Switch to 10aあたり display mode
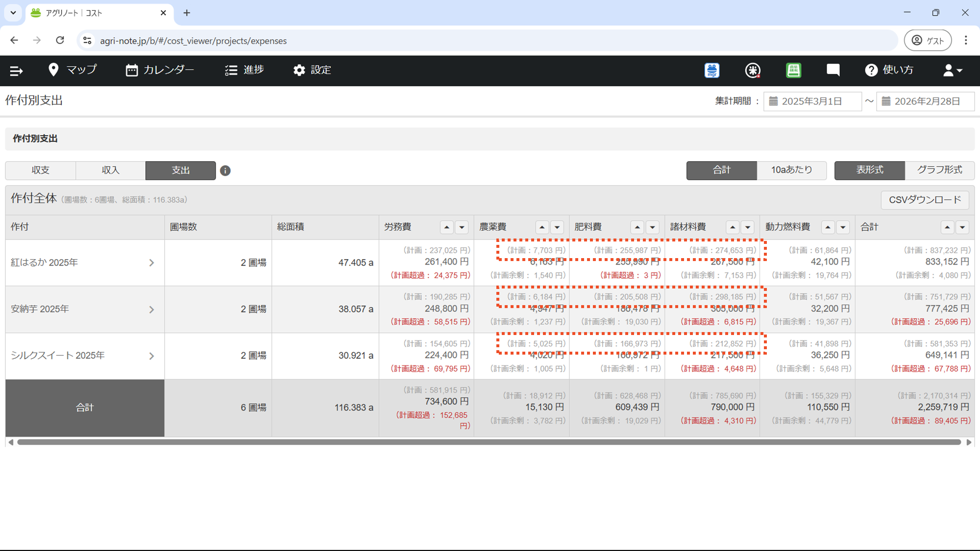 click(x=791, y=170)
